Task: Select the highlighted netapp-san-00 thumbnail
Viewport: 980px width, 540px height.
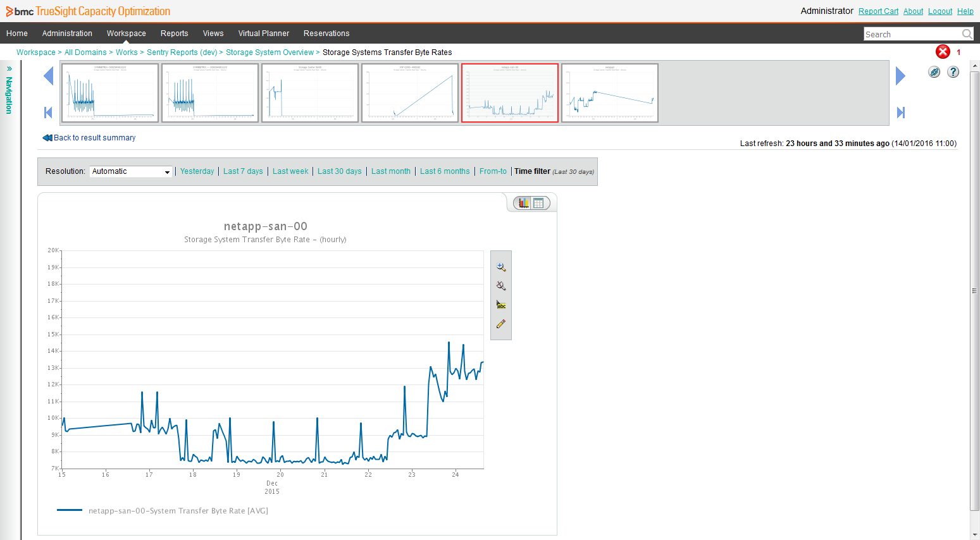Action: (x=510, y=93)
